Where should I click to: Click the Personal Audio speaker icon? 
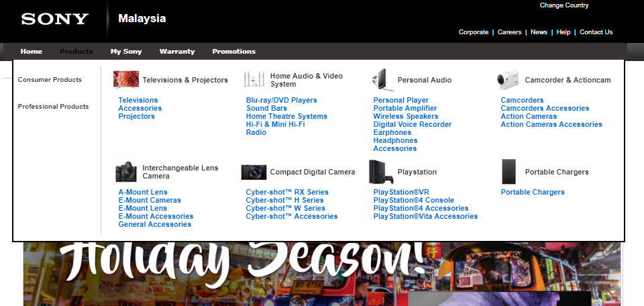380,80
